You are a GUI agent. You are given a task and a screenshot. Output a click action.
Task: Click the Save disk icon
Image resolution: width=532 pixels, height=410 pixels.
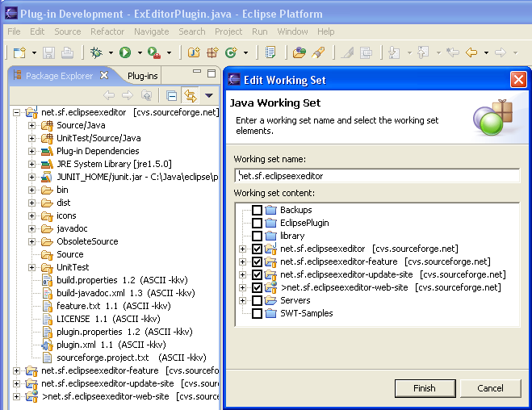tap(48, 52)
